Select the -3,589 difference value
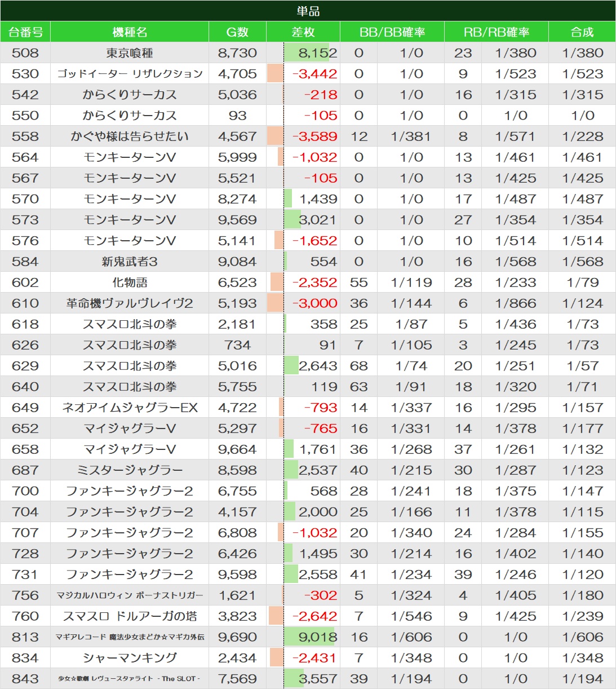Image resolution: width=616 pixels, height=689 pixels. [x=314, y=136]
